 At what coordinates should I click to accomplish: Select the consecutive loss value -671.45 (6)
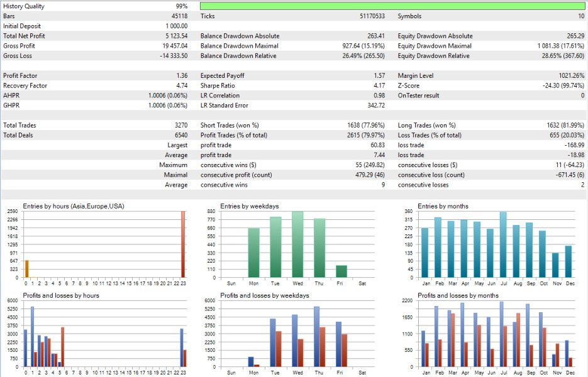click(x=570, y=175)
